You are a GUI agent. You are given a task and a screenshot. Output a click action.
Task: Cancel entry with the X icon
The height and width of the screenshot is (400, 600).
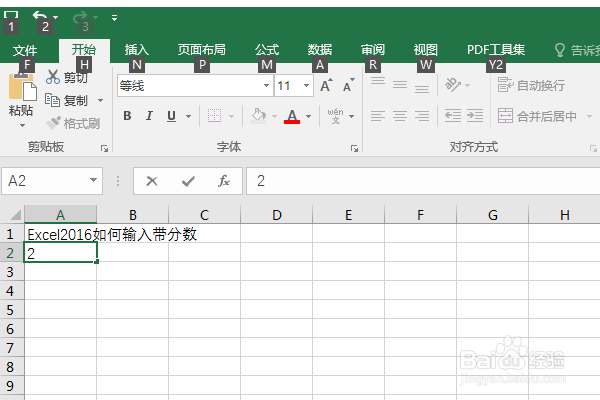tap(152, 181)
